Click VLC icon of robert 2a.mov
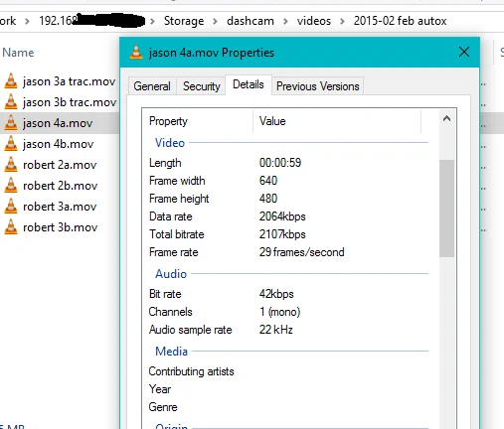Viewport: 504px width, 429px height. tap(11, 165)
